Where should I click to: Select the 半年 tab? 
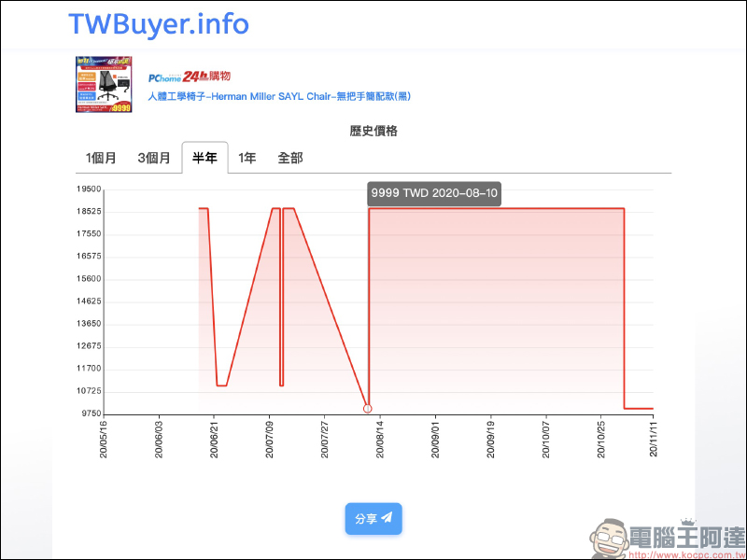[204, 158]
